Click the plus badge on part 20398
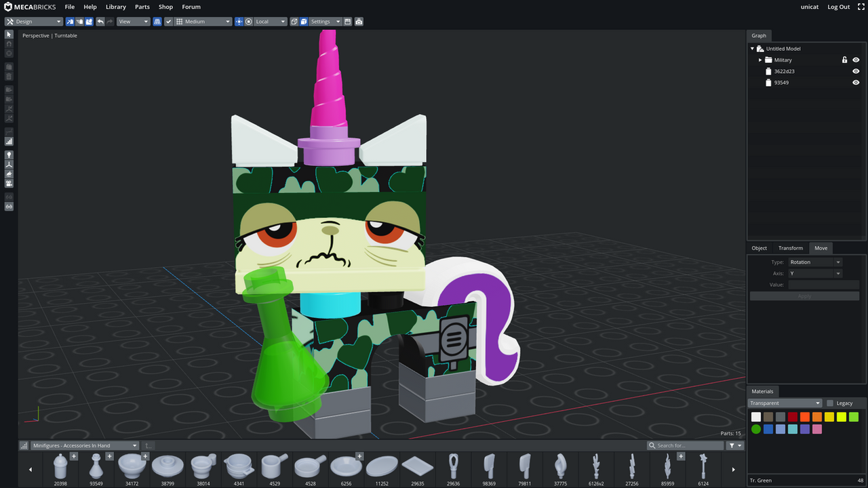 click(74, 456)
